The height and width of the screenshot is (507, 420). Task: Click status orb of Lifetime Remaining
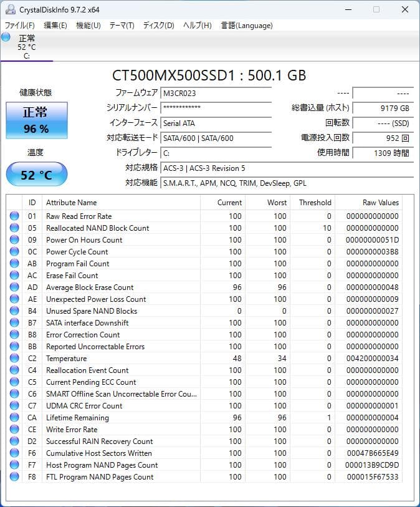(x=14, y=417)
